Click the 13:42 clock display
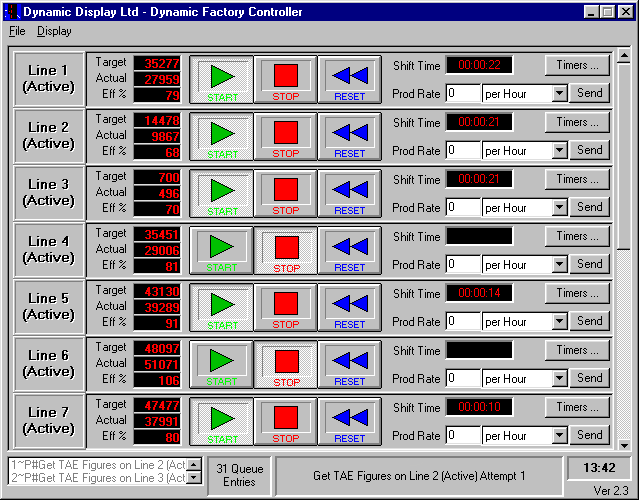The image size is (639, 500). click(x=599, y=468)
